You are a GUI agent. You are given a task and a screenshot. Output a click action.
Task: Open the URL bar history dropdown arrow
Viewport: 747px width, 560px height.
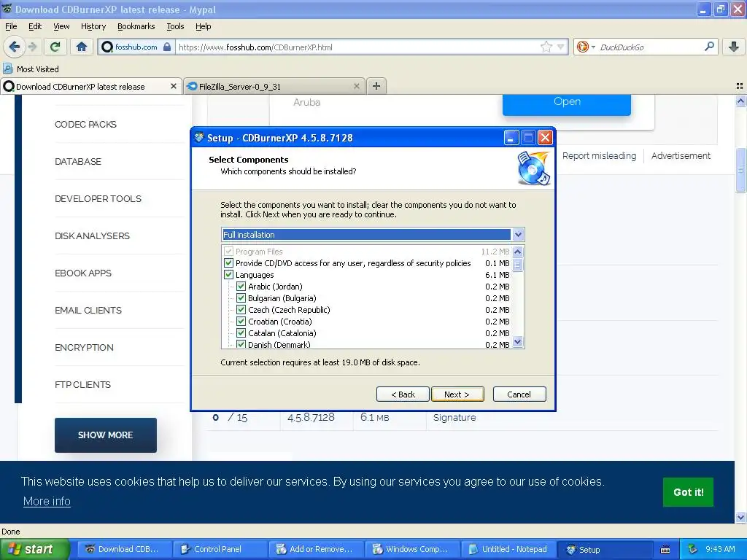pyautogui.click(x=561, y=47)
